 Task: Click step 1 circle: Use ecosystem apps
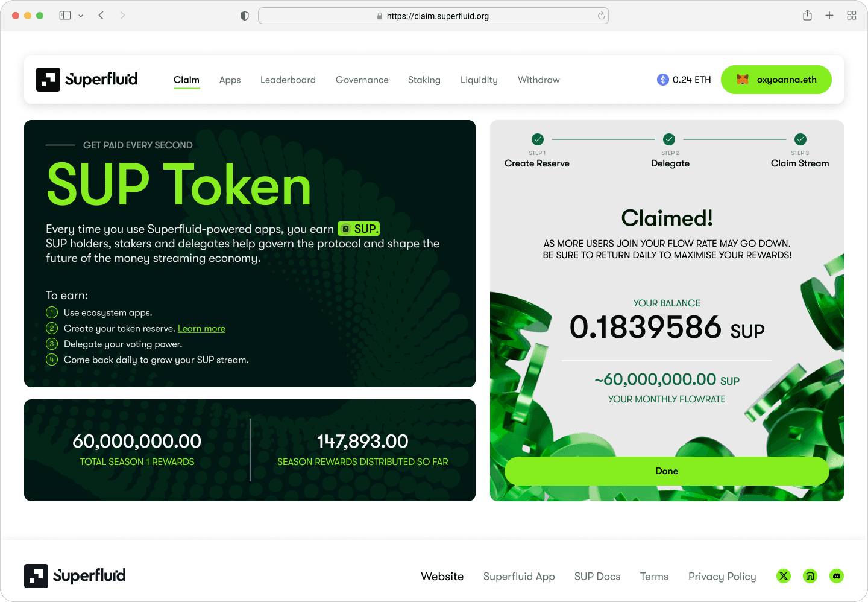(52, 312)
